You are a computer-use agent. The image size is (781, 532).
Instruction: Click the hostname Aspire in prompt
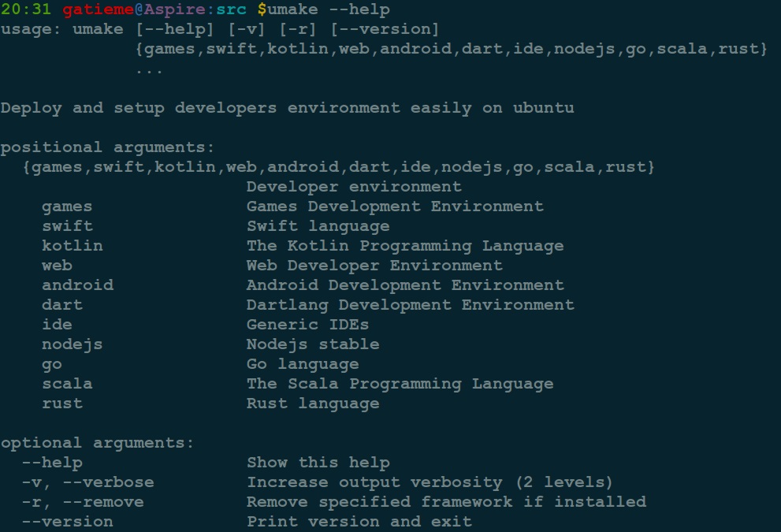[x=169, y=9]
